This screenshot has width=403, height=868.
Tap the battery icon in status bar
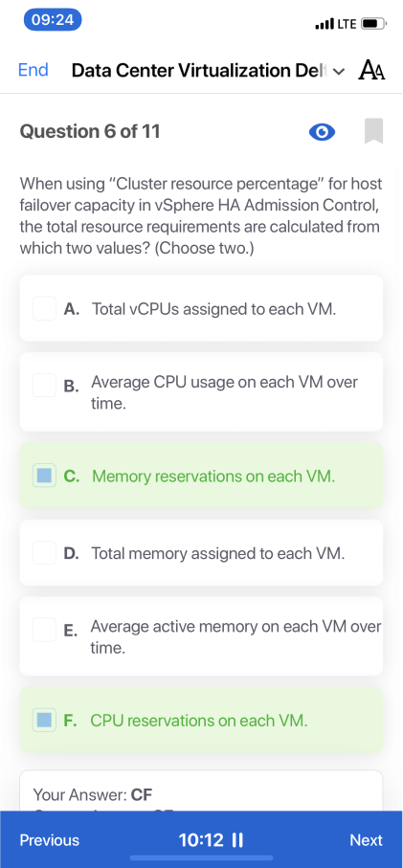pyautogui.click(x=373, y=24)
